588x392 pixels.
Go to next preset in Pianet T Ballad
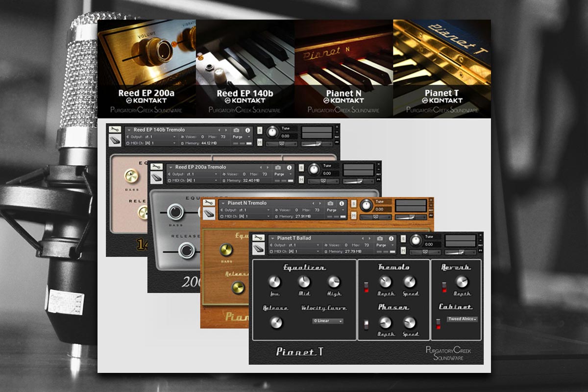click(x=369, y=238)
